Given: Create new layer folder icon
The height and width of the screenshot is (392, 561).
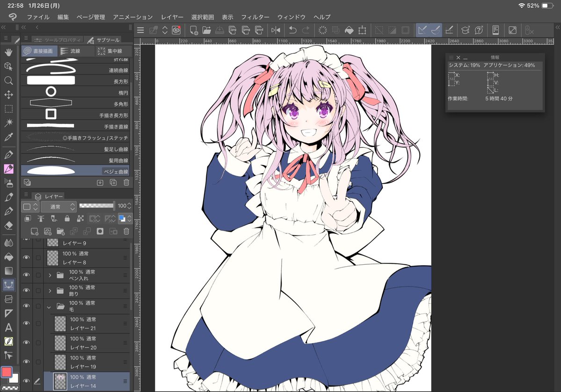Looking at the screenshot, I should [60, 232].
